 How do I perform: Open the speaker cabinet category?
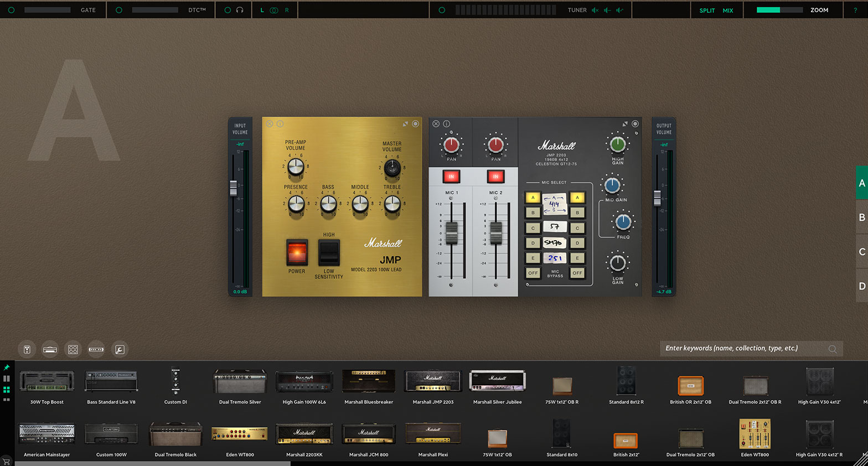click(73, 349)
